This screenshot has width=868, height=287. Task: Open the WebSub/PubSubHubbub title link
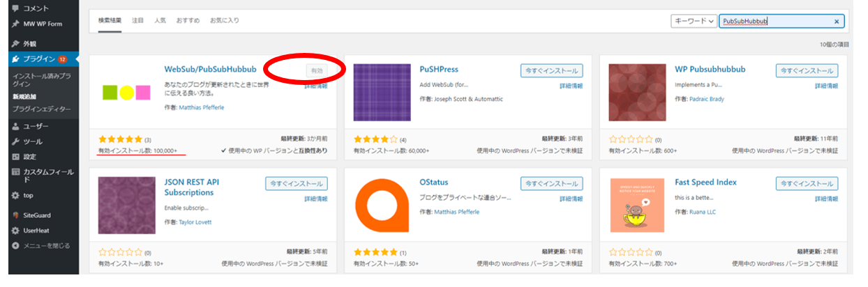pos(211,70)
